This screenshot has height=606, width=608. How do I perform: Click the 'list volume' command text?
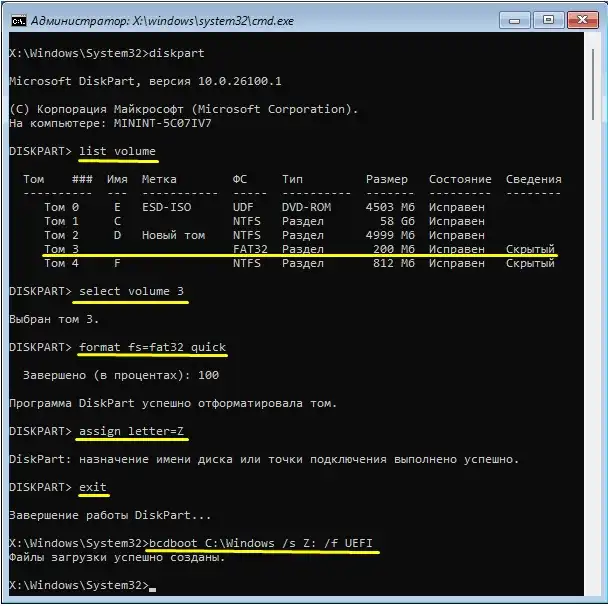pyautogui.click(x=117, y=151)
